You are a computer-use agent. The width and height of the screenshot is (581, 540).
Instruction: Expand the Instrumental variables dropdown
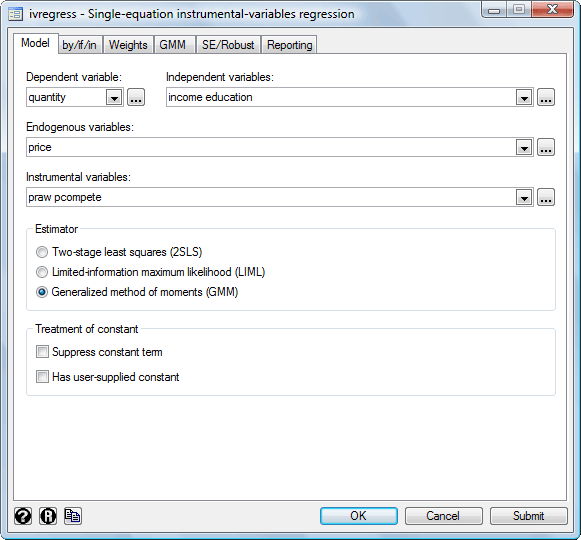point(524,197)
